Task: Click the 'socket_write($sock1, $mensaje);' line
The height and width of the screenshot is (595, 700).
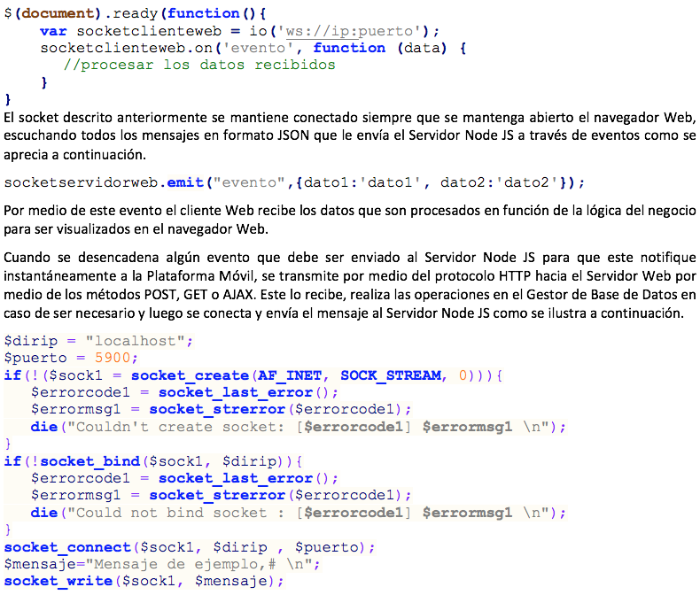Action: click(x=144, y=581)
